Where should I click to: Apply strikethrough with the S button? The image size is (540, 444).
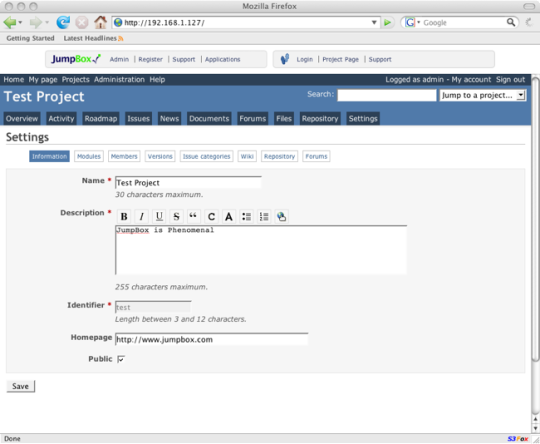[176, 217]
